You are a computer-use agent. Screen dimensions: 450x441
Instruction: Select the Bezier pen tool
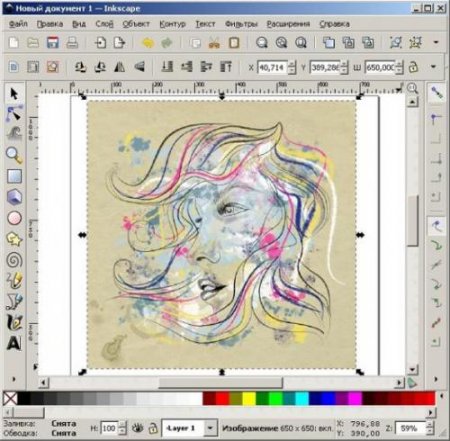point(14,302)
